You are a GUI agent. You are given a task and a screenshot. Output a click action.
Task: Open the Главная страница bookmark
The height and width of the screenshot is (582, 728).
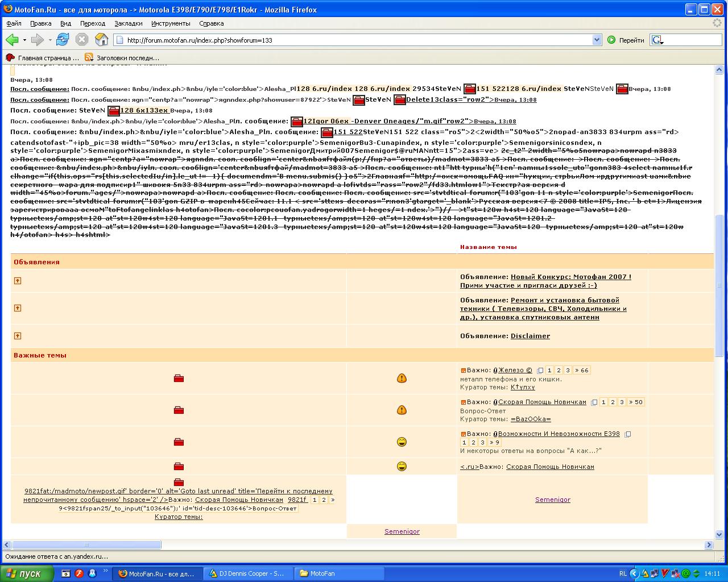[42, 57]
